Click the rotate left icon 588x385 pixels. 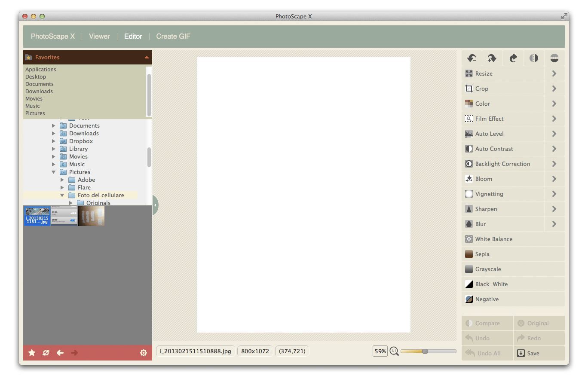(472, 58)
